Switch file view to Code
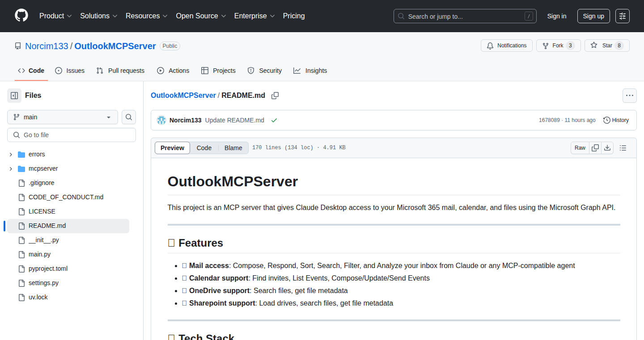 click(x=204, y=148)
